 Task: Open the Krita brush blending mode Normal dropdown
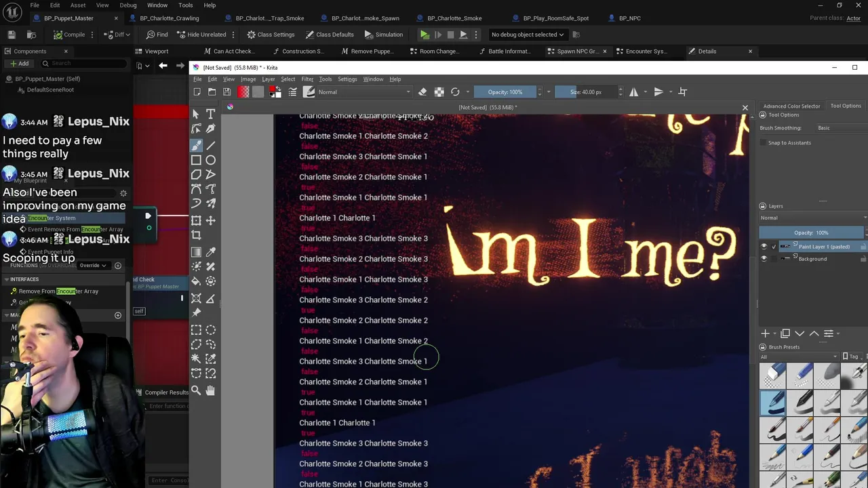pyautogui.click(x=364, y=91)
